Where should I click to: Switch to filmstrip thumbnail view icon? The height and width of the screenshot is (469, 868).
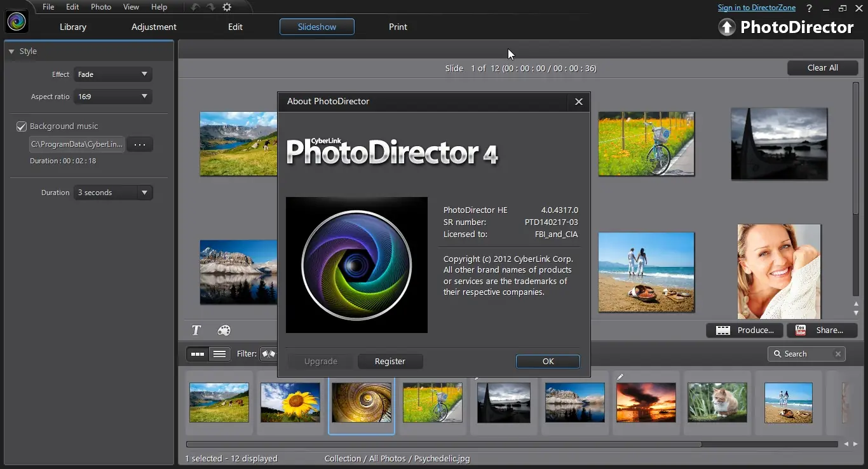(x=198, y=354)
